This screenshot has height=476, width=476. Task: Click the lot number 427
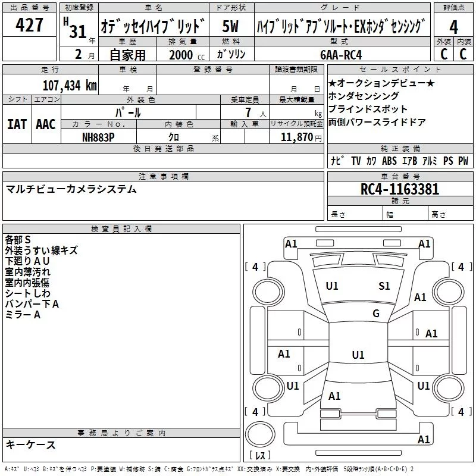coord(29,24)
